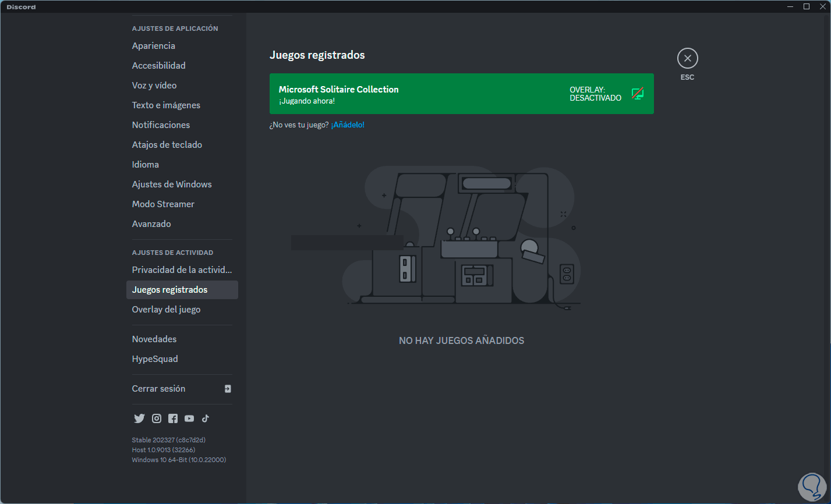This screenshot has width=831, height=504.
Task: Click Cerrar sesión to log out
Action: click(182, 389)
